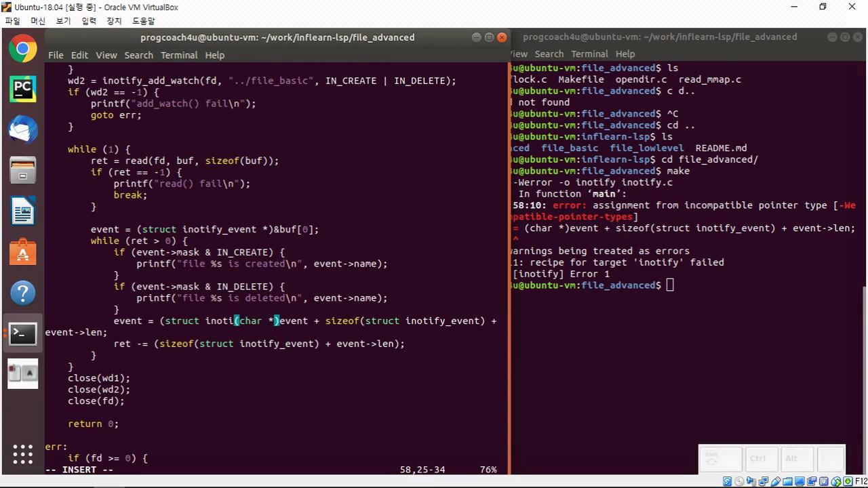Open Ubuntu Software from the dock
This screenshot has width=868, height=488.
[22, 251]
